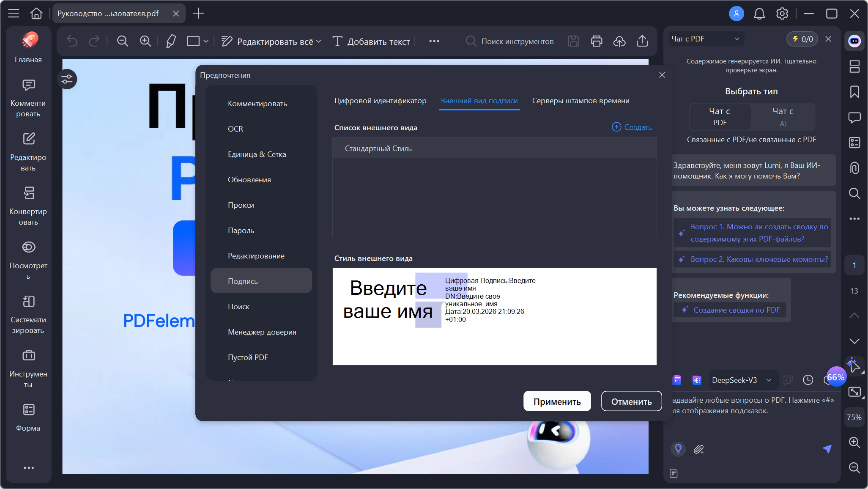Switch to the Digital ID tab
868x489 pixels.
pyautogui.click(x=380, y=101)
